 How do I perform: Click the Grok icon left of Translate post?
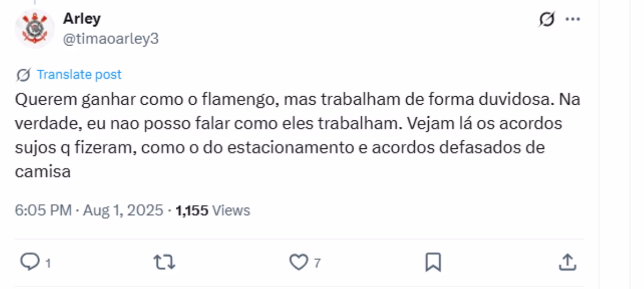tap(23, 74)
